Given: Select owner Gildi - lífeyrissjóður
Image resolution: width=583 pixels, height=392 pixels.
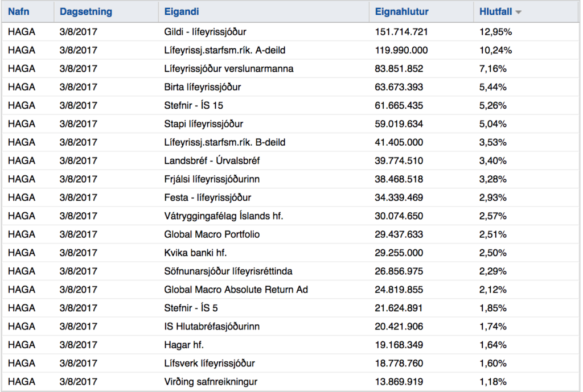Looking at the screenshot, I should click(205, 32).
